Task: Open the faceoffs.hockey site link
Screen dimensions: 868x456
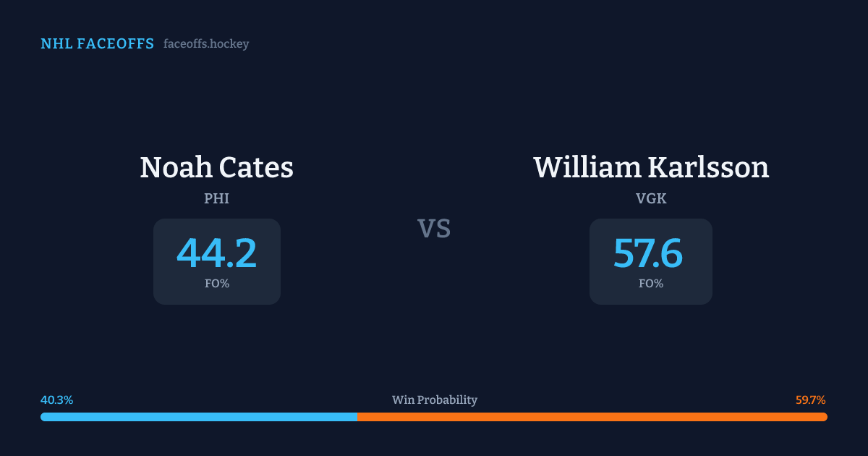Action: 206,44
